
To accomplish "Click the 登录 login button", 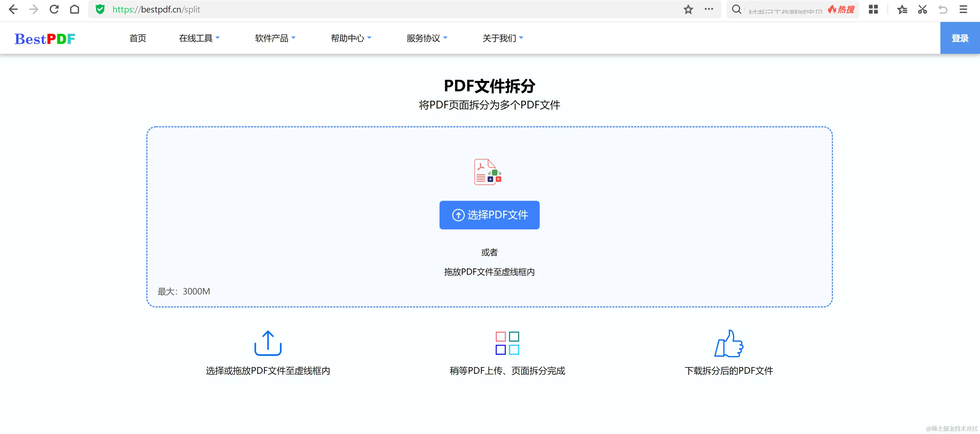I will point(960,38).
